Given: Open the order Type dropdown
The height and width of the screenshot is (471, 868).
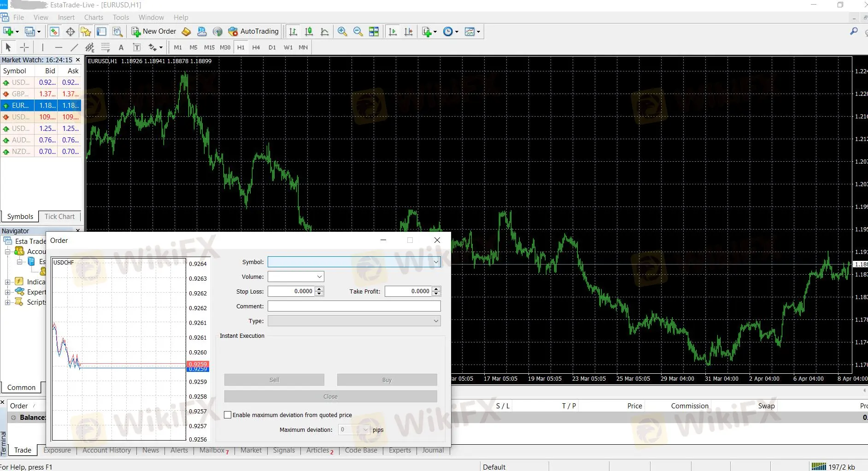Looking at the screenshot, I should click(x=435, y=321).
